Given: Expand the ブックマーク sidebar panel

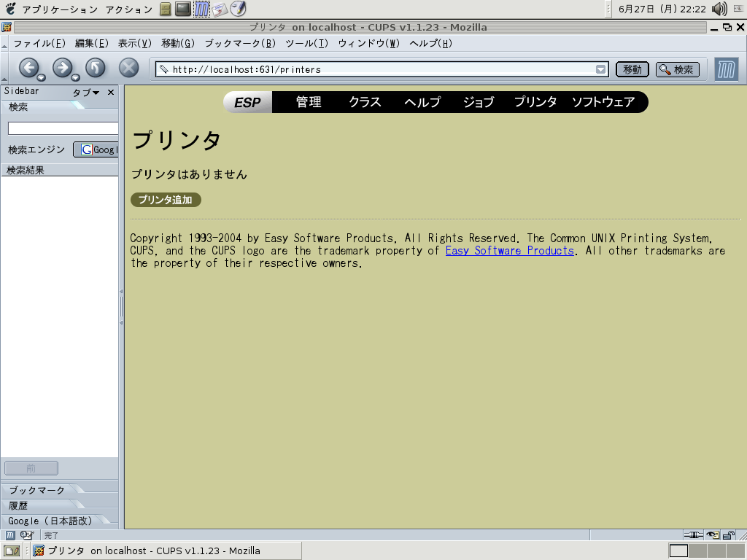Looking at the screenshot, I should click(36, 490).
